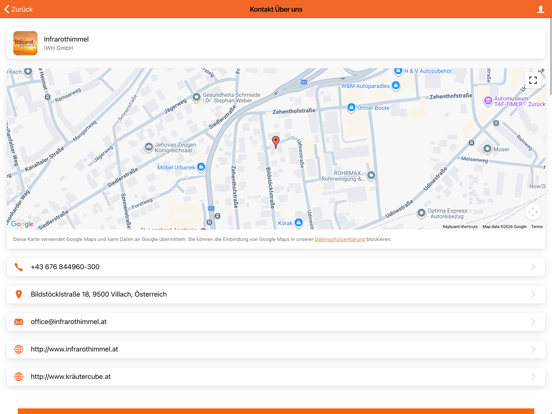Viewport: 552px width, 414px height.
Task: Select the Ortner-Boote marker
Action: (351, 107)
